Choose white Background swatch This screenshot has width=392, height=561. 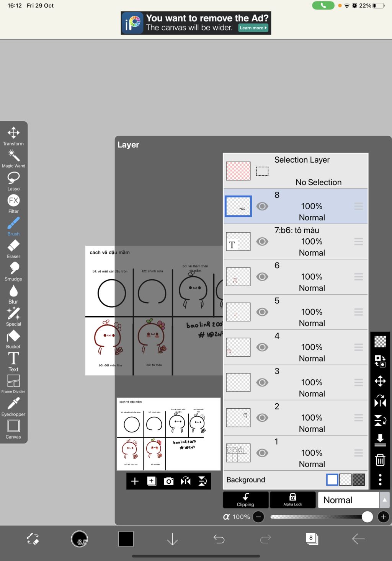[x=332, y=479]
